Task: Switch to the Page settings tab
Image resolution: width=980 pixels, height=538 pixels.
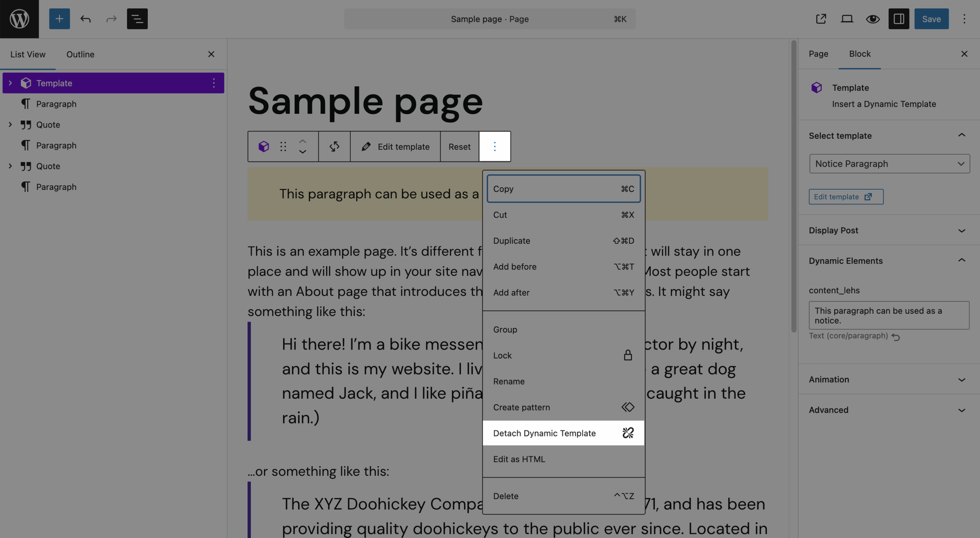Action: (x=818, y=54)
